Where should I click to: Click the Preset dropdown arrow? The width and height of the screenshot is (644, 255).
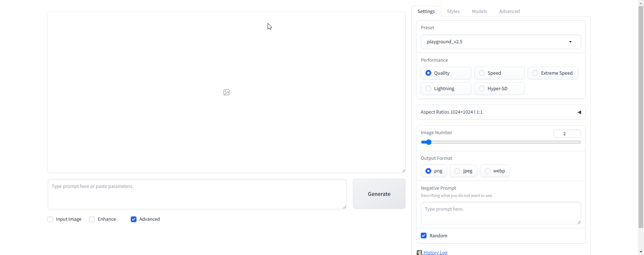(x=570, y=42)
